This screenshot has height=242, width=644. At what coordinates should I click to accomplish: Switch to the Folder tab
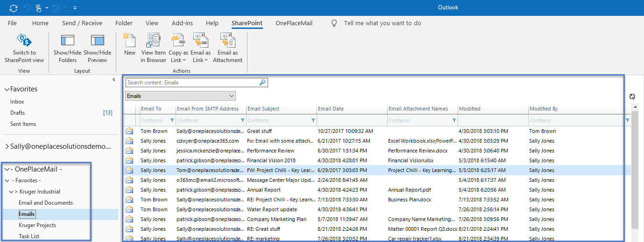[x=124, y=23]
